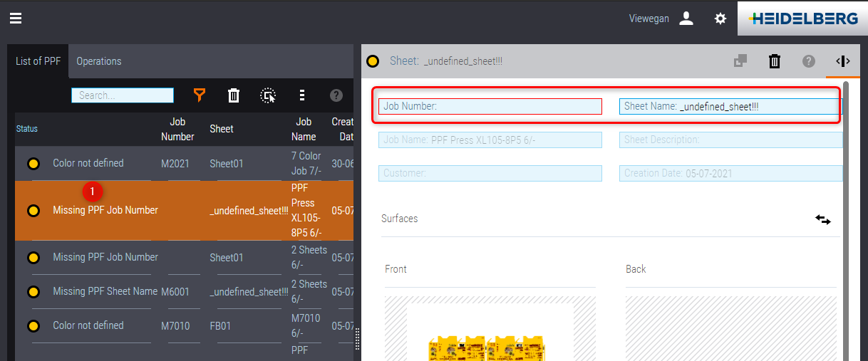
Task: Click the yellow status circle in Sheet header
Action: [373, 61]
